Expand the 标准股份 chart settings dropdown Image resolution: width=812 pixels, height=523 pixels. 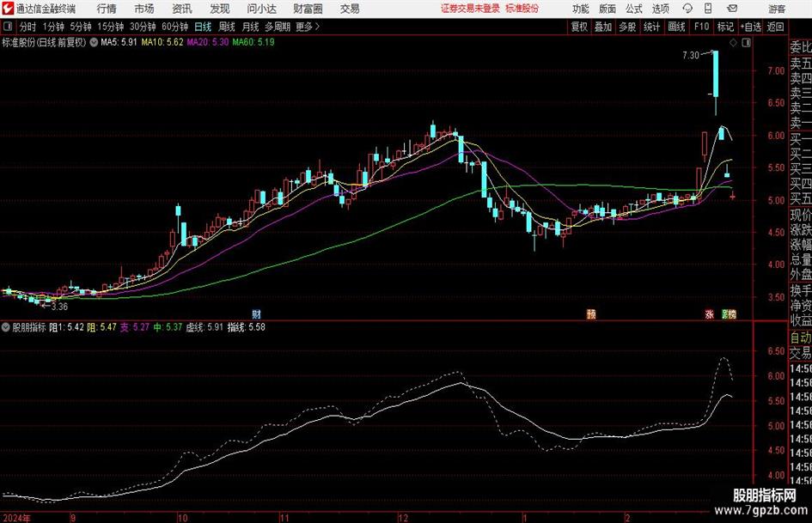pos(94,42)
